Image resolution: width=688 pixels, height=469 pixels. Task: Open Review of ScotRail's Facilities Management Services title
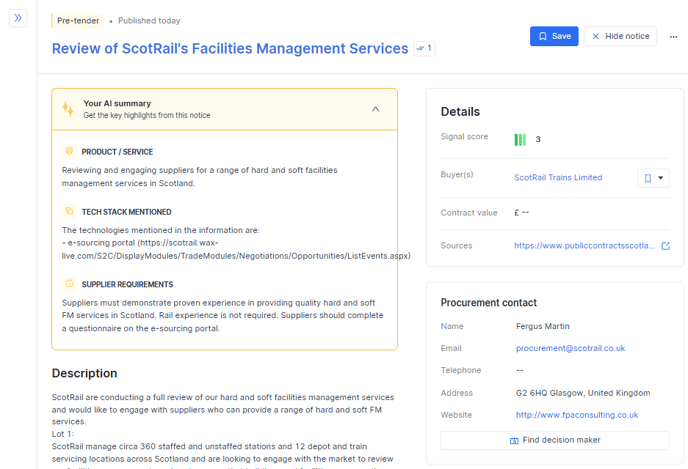click(230, 48)
